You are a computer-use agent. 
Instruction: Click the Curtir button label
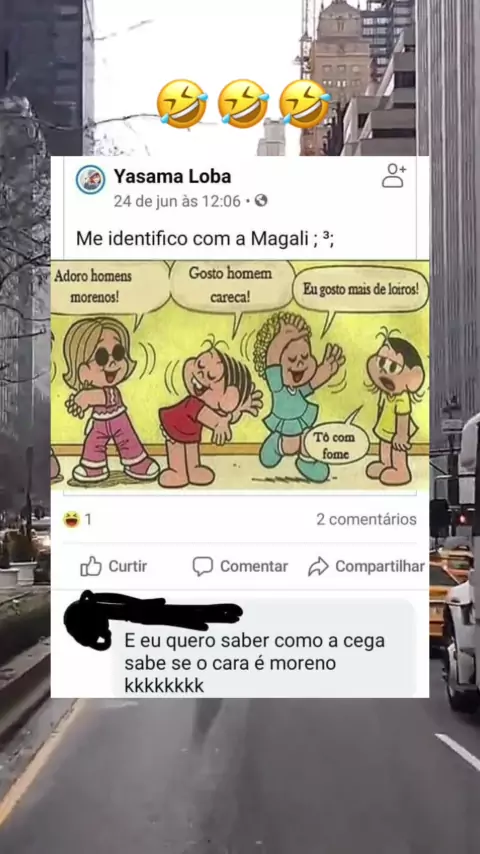pos(127,566)
